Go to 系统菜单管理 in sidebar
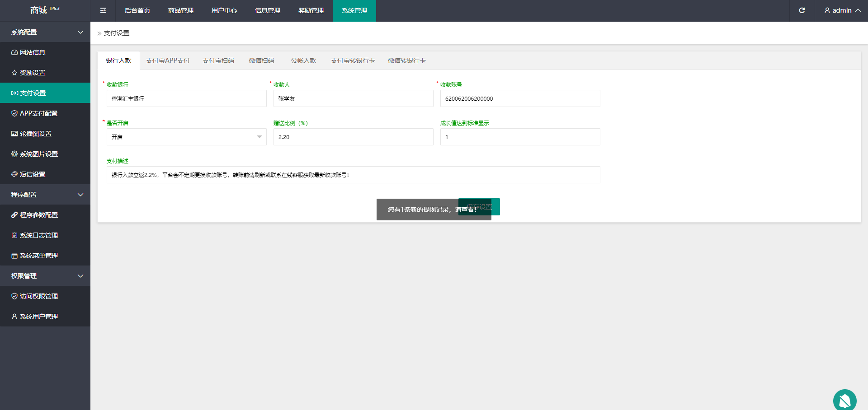Screen dimensions: 868x410 click(x=45, y=256)
